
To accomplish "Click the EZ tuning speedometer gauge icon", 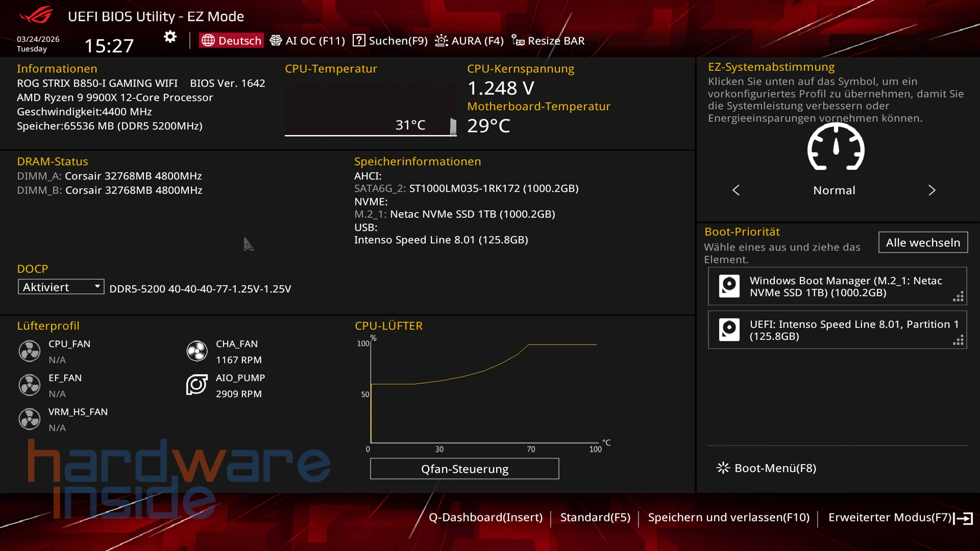I will [x=836, y=148].
